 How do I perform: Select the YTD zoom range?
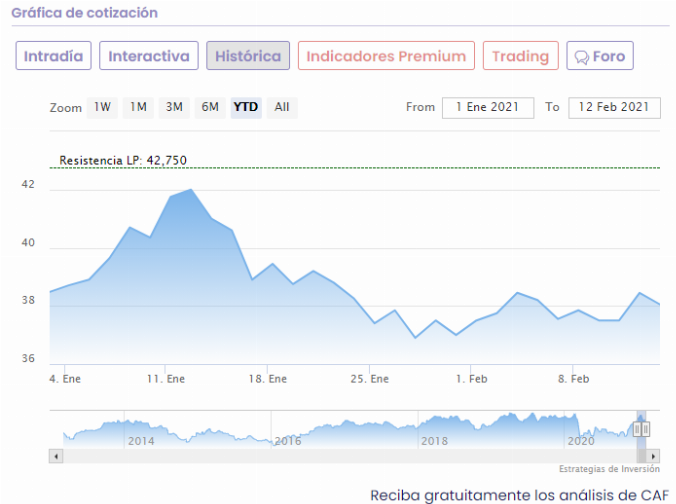(x=246, y=107)
